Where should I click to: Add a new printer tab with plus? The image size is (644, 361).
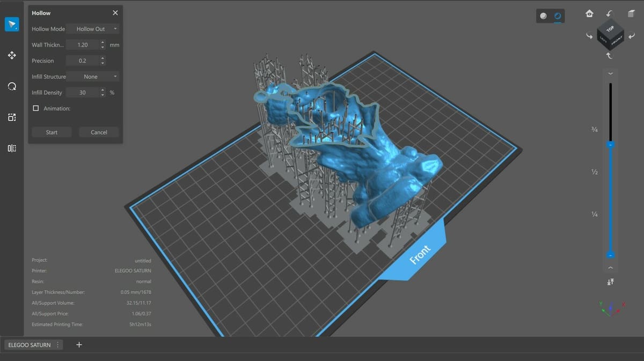[79, 344]
